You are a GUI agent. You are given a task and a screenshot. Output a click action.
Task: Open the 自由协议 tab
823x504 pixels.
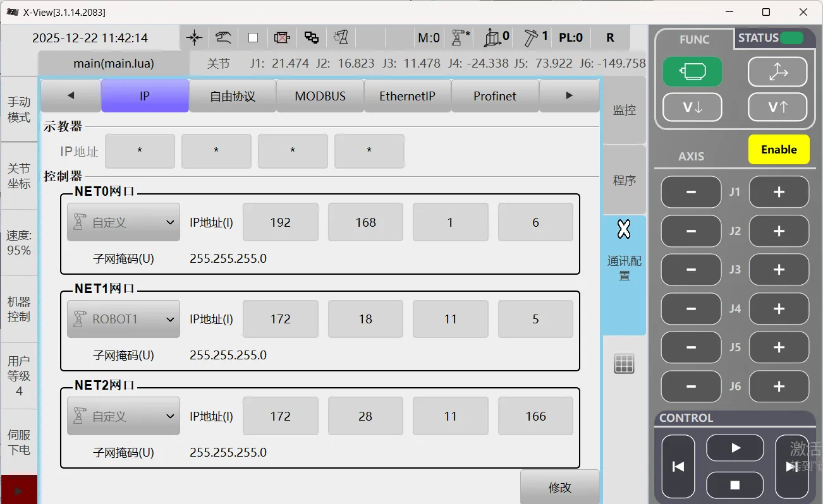[233, 96]
